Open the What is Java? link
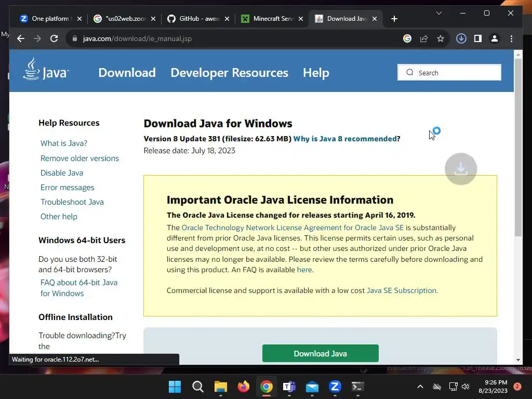The image size is (532, 399). tap(64, 143)
